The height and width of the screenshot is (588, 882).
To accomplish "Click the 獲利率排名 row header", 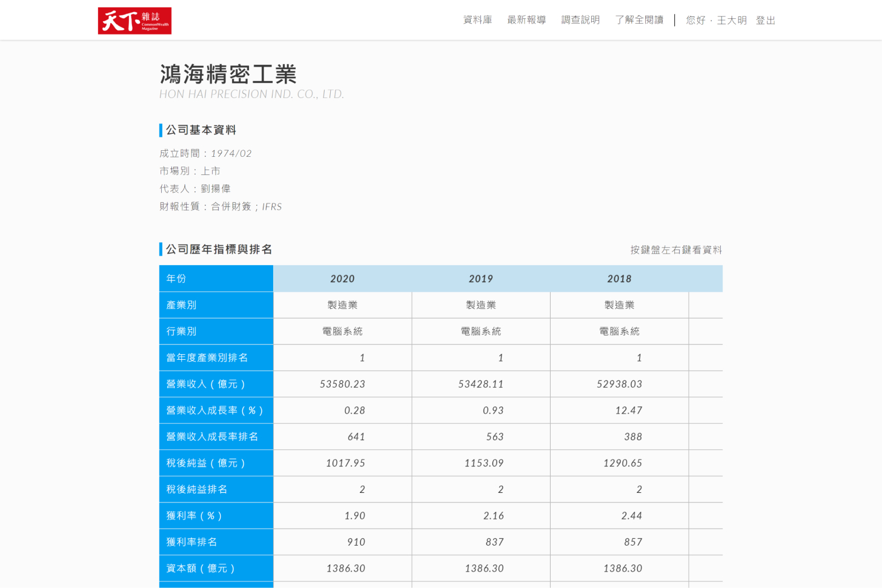I will 216,542.
